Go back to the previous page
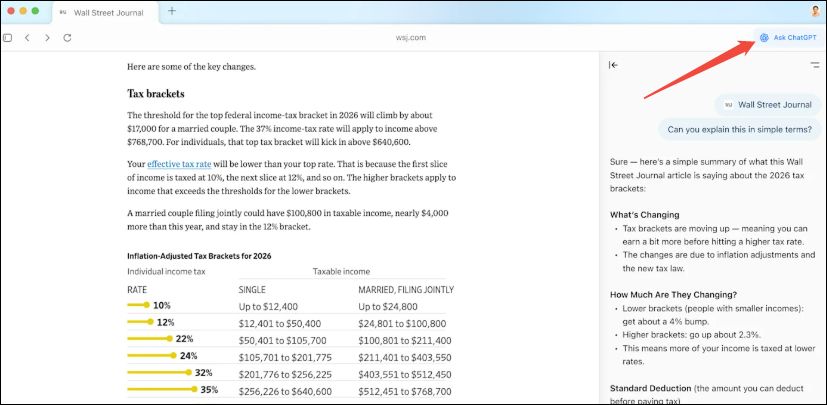The image size is (827, 405). tap(27, 37)
